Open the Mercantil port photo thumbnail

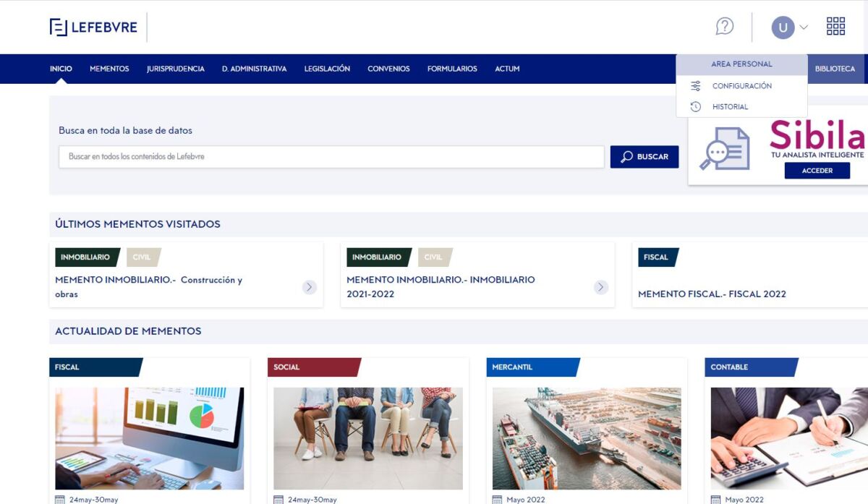[x=587, y=438]
